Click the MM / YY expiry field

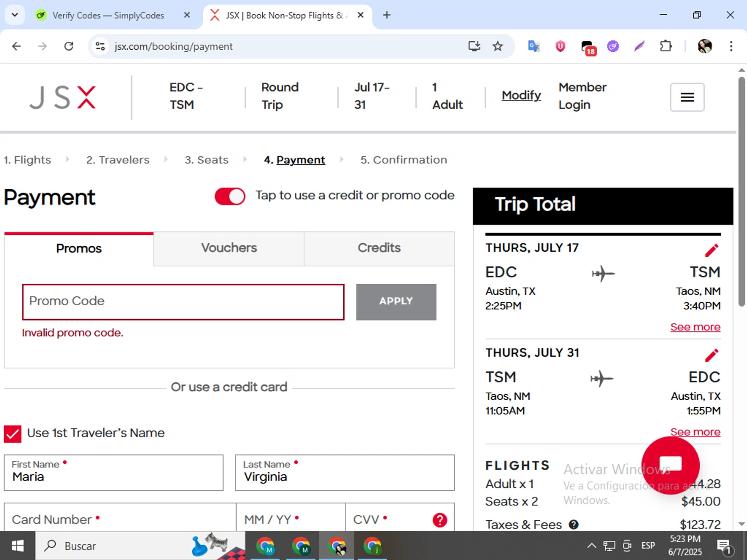click(291, 518)
